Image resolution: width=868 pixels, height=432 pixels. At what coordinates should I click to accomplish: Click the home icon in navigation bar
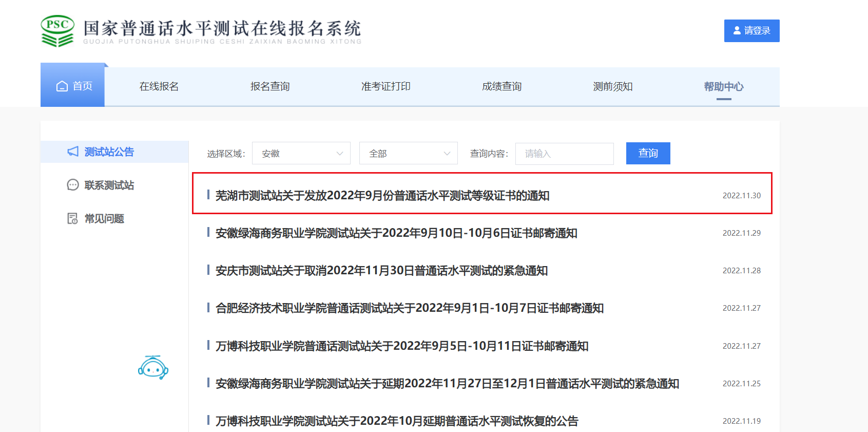point(62,86)
